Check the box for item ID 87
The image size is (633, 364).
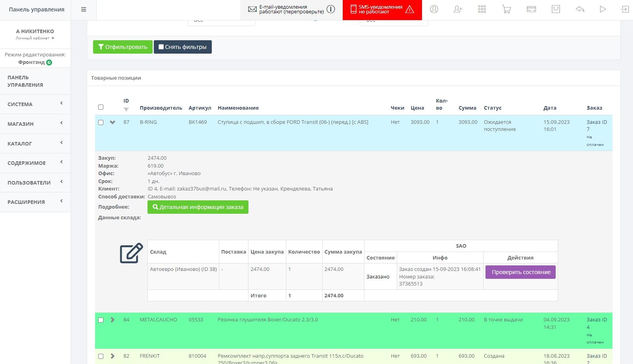[x=101, y=123]
